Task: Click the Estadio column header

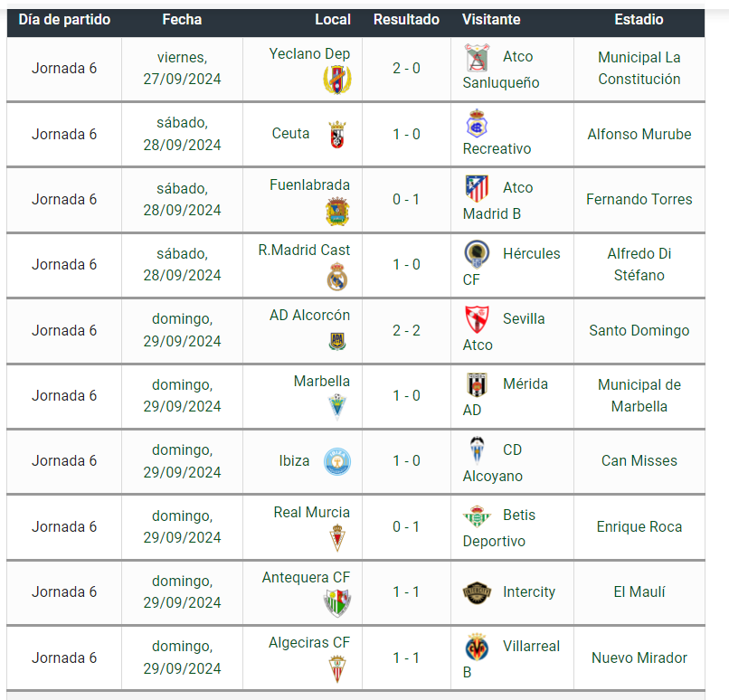Action: 639,20
